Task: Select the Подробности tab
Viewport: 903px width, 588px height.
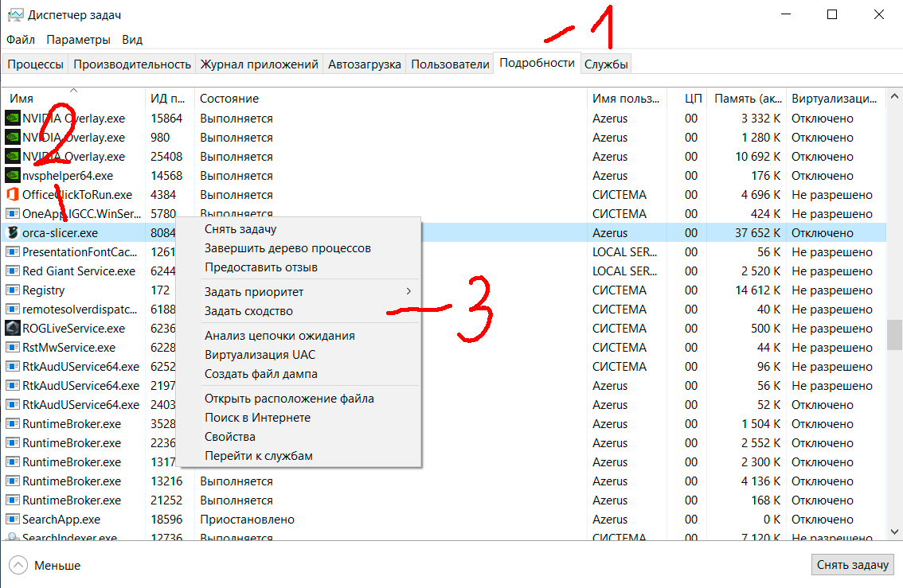Action: click(x=537, y=63)
